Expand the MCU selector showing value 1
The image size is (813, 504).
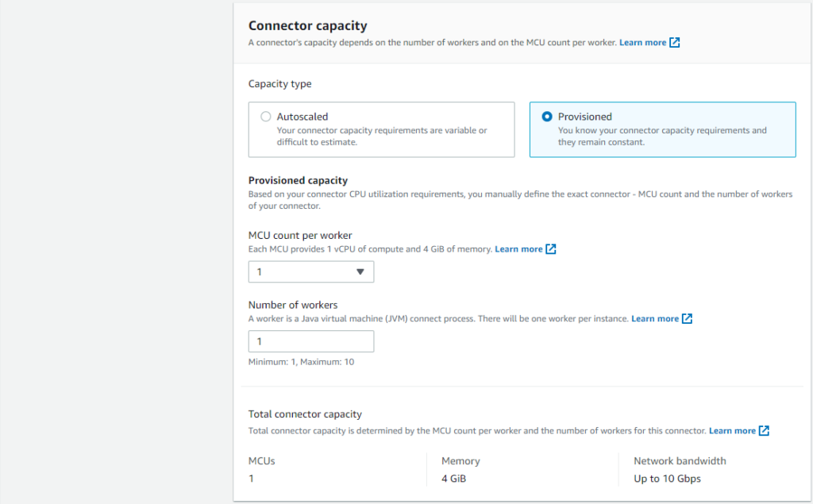310,271
